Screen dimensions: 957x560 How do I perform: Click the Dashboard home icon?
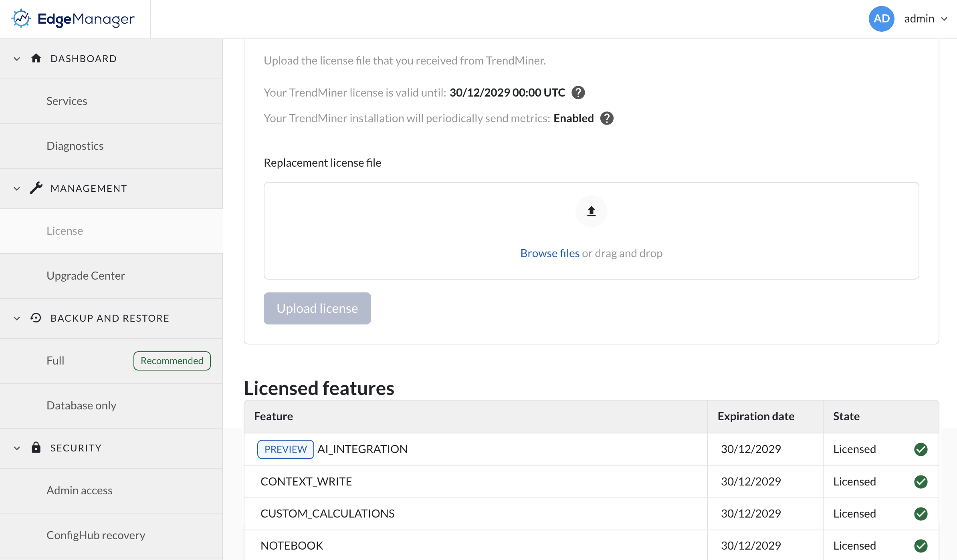(36, 58)
